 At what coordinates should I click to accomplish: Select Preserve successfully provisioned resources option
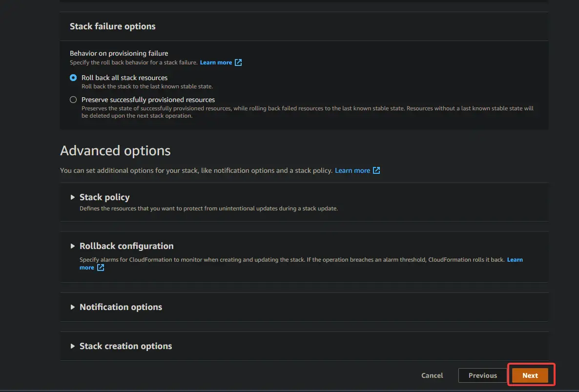click(x=73, y=100)
